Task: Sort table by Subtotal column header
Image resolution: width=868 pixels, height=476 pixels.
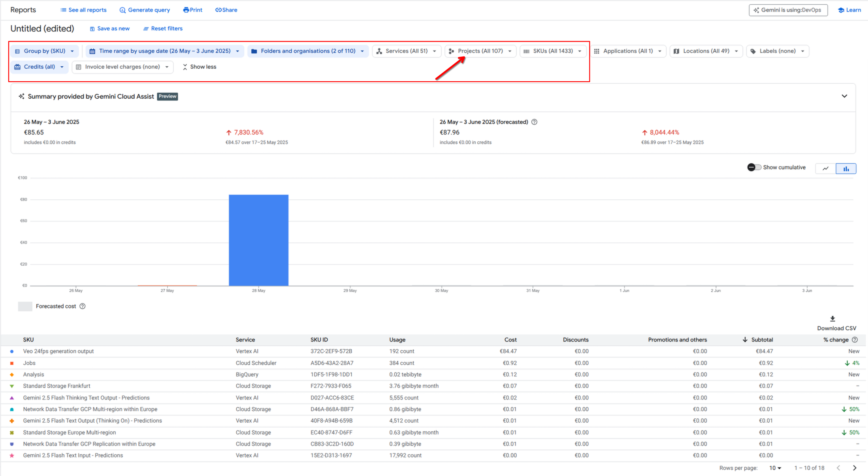Action: click(x=761, y=340)
